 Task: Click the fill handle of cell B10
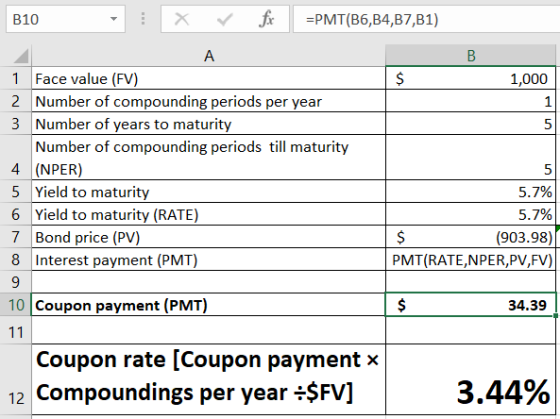pyautogui.click(x=555, y=315)
